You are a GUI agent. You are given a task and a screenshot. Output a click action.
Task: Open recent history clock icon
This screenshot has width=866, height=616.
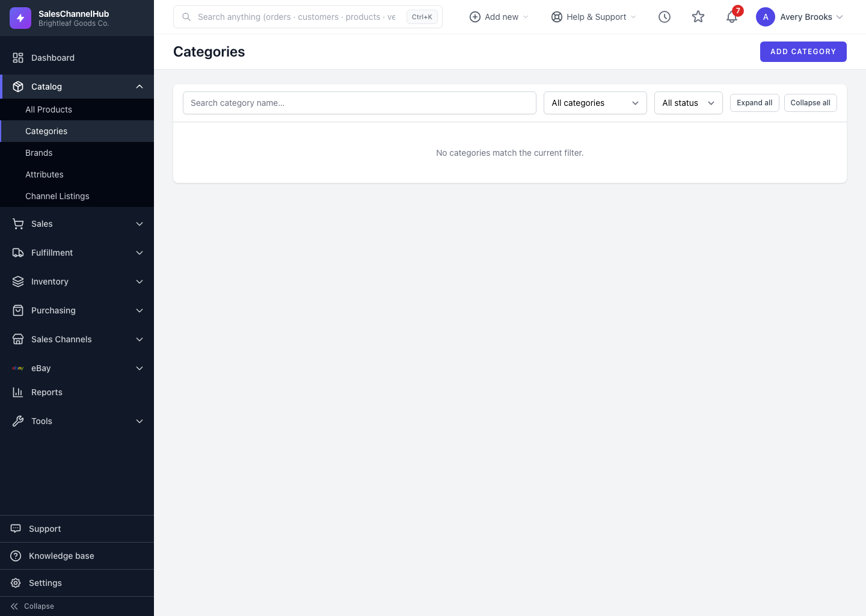[x=665, y=17]
